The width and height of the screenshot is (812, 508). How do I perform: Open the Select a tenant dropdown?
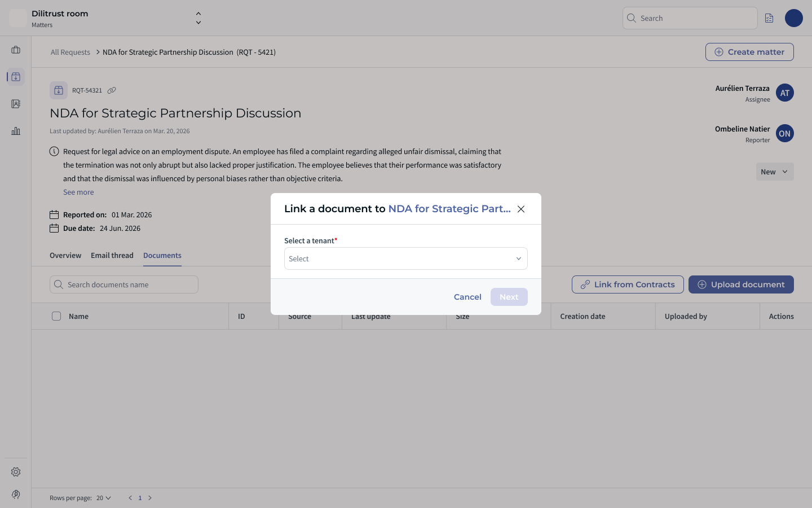406,259
